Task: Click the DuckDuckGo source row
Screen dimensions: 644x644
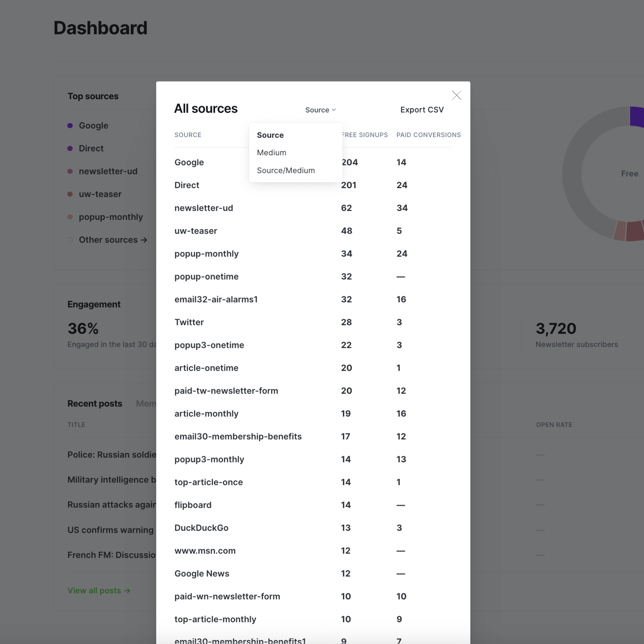Action: [201, 528]
